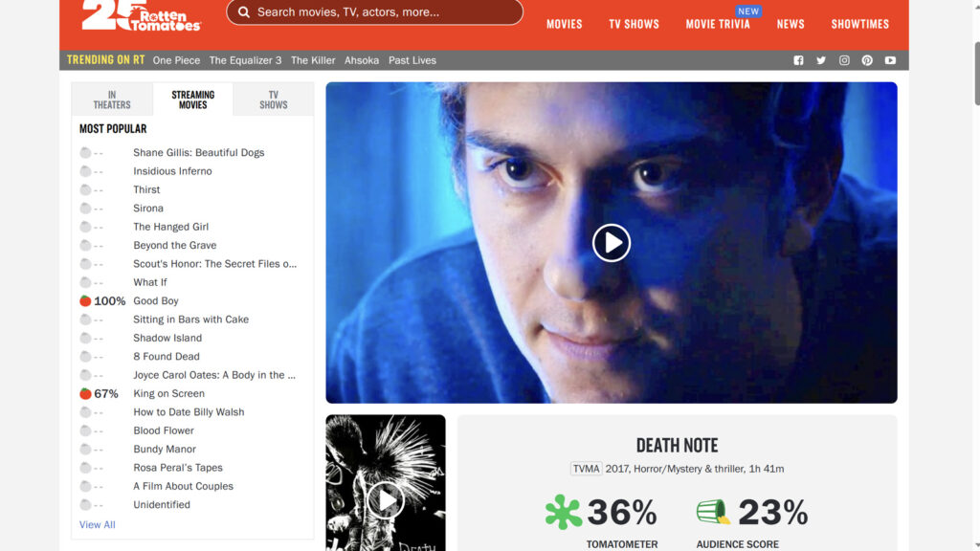This screenshot has height=551, width=980.
Task: Open the Instagram social icon
Action: coord(844,60)
